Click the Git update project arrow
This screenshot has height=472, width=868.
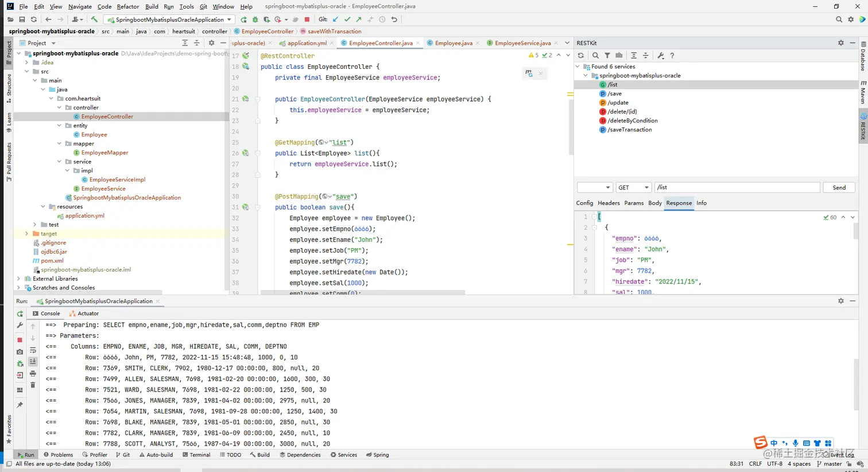336,20
